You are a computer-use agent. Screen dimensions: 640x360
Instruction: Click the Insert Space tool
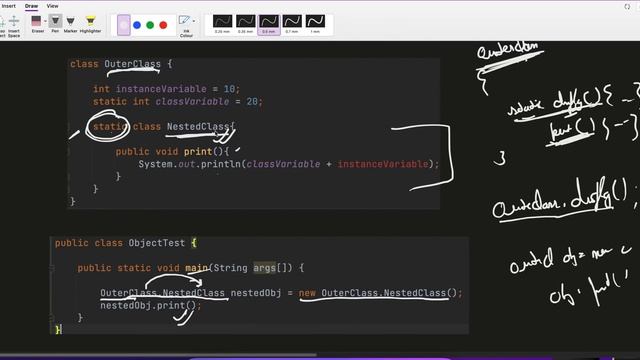[14, 26]
